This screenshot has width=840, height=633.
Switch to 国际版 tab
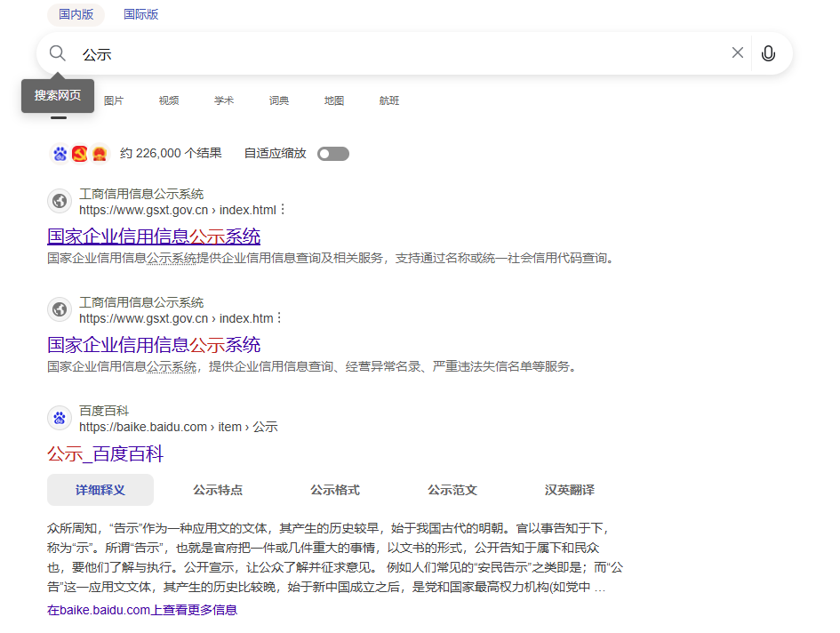[x=141, y=14]
